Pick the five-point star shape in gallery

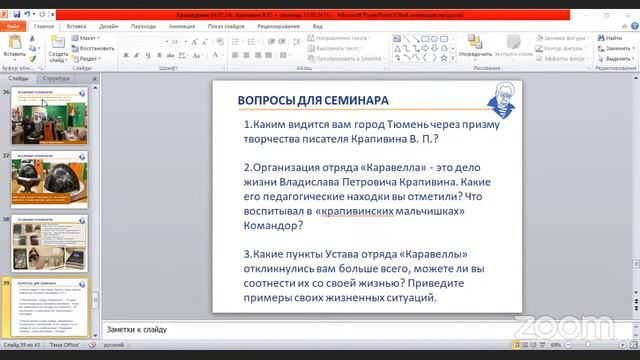[x=444, y=58]
